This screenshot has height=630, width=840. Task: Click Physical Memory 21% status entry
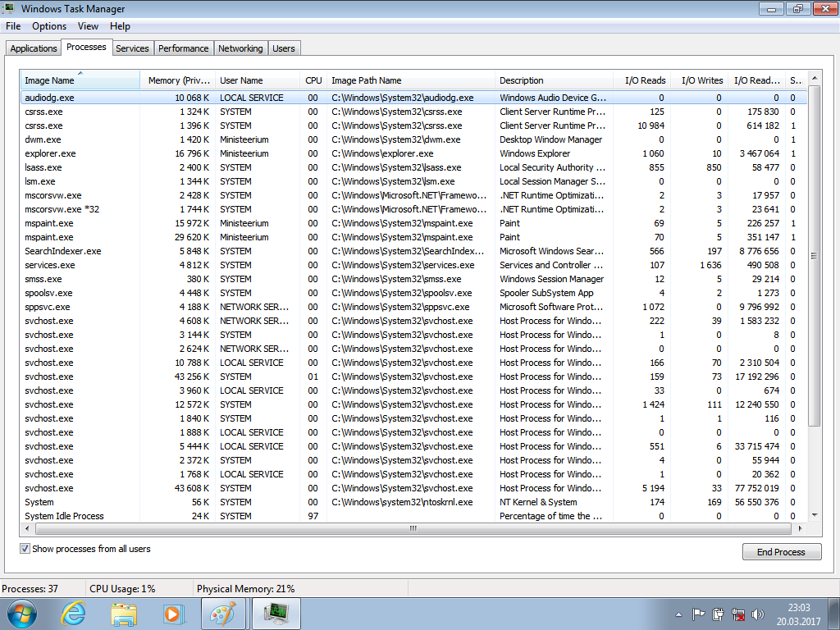(x=245, y=588)
